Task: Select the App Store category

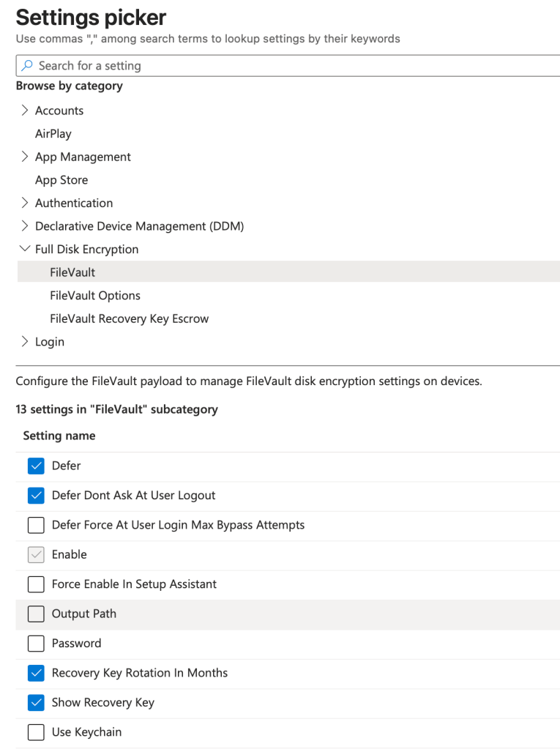Action: click(61, 180)
